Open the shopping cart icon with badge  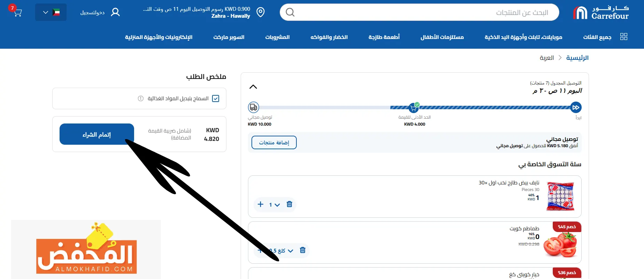point(17,13)
